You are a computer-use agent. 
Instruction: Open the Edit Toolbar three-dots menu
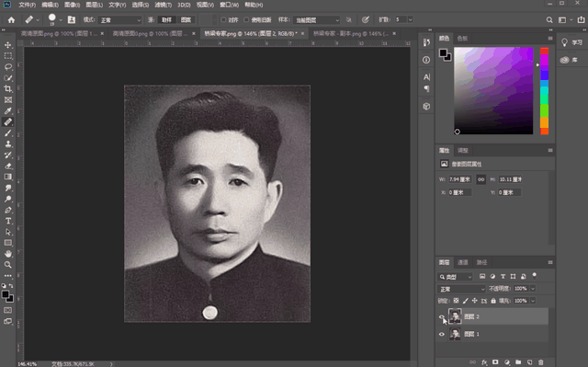8,275
